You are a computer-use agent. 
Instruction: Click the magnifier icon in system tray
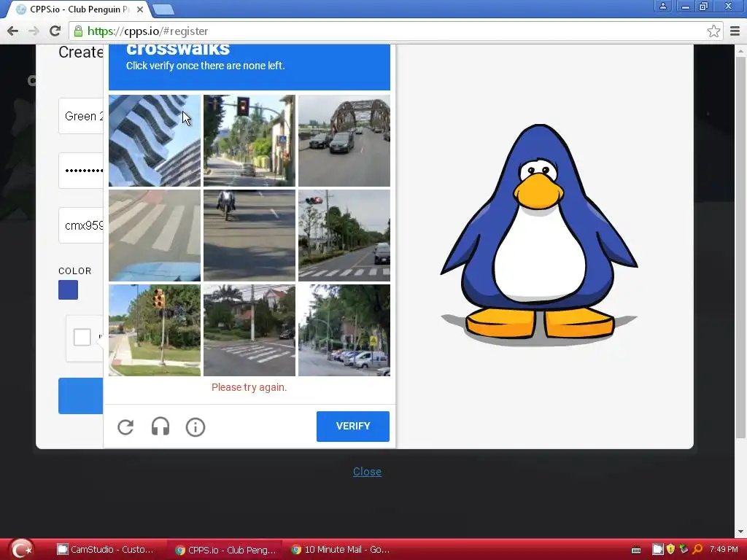pos(697,549)
